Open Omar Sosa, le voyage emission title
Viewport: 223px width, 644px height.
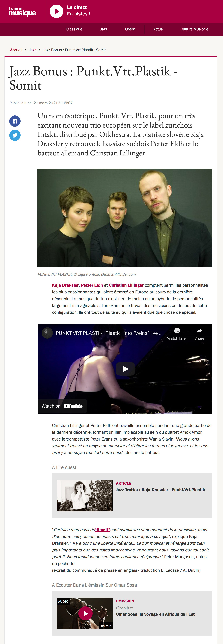pos(155,614)
